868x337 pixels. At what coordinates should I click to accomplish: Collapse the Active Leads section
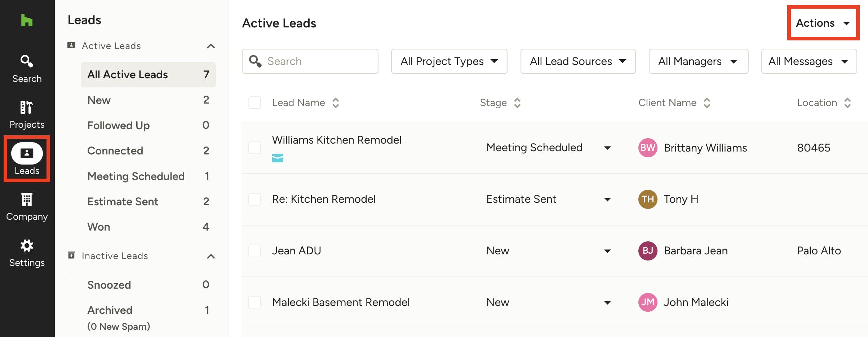[x=212, y=46]
